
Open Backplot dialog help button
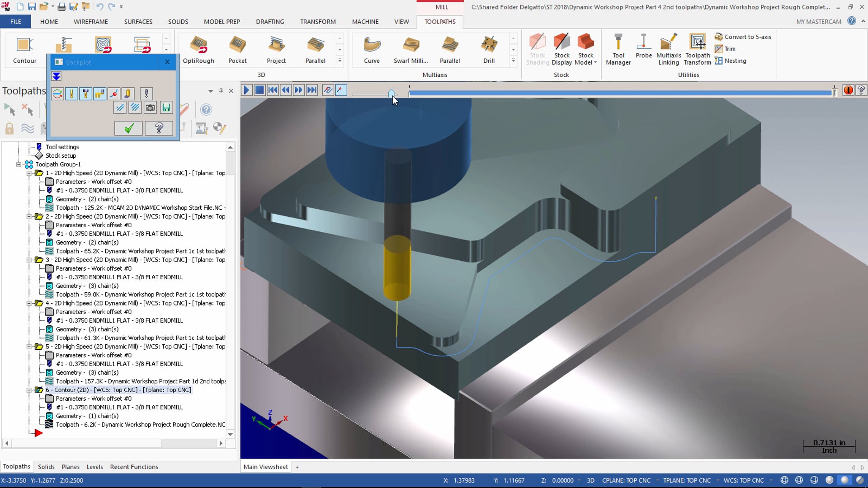coord(159,128)
